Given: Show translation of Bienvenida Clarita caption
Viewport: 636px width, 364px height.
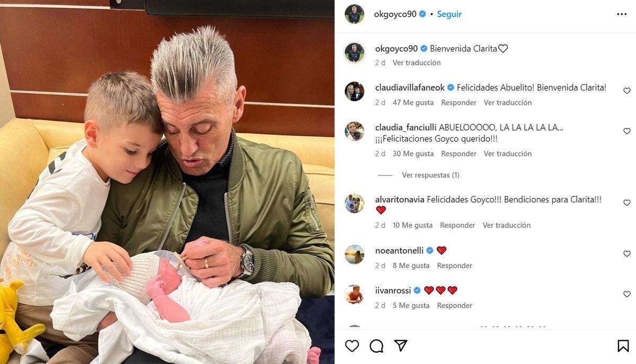Looking at the screenshot, I should (x=417, y=63).
